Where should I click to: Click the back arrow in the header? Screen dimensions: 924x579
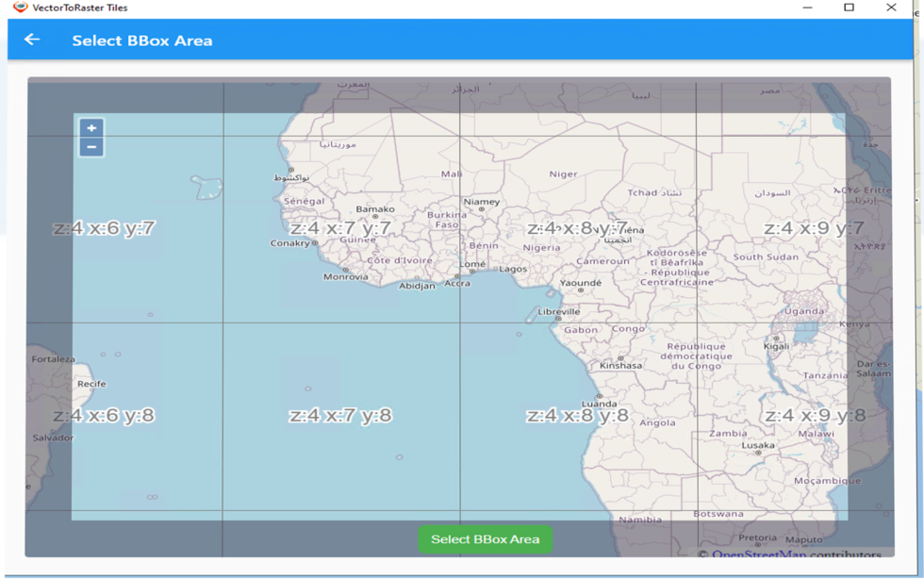32,40
